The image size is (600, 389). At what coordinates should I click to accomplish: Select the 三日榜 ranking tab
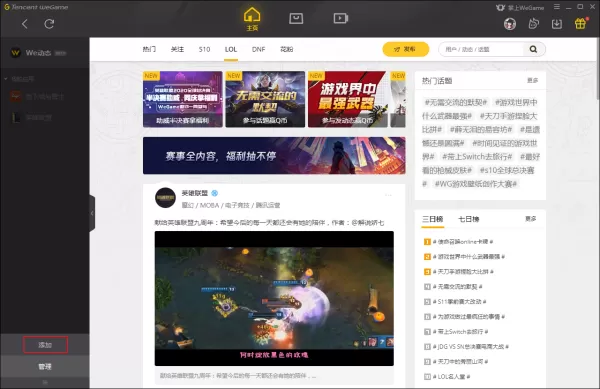coord(432,219)
